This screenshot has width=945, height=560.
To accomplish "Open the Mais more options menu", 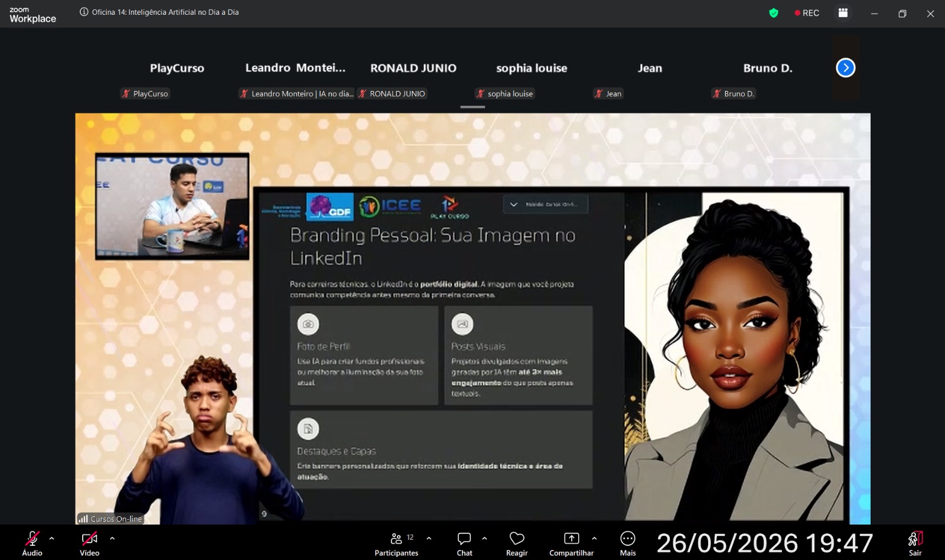I will pyautogui.click(x=628, y=543).
